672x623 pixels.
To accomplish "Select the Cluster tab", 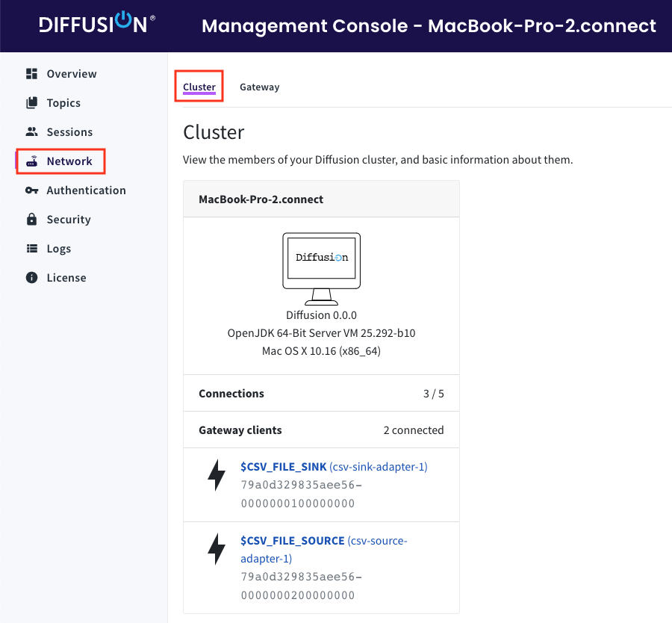I will [199, 87].
